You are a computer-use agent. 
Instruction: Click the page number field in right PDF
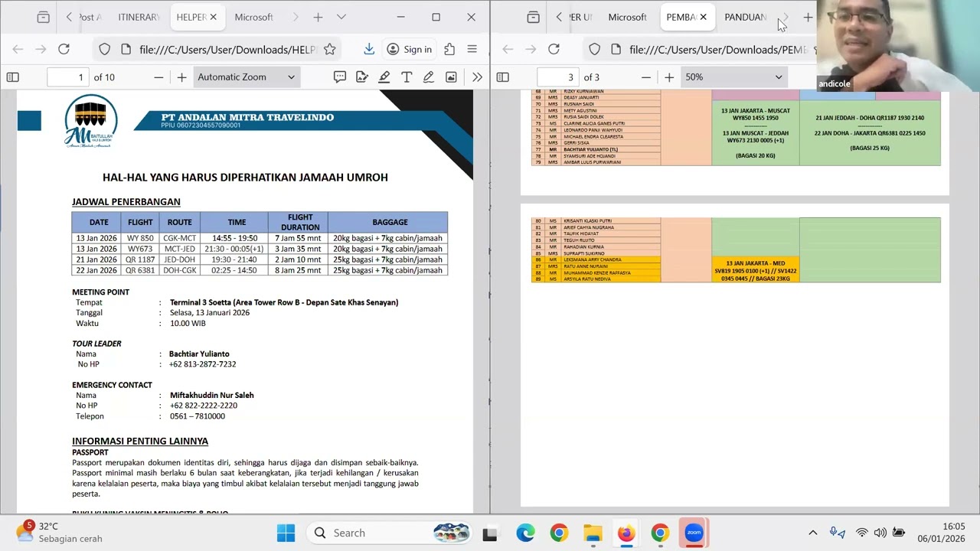[557, 77]
